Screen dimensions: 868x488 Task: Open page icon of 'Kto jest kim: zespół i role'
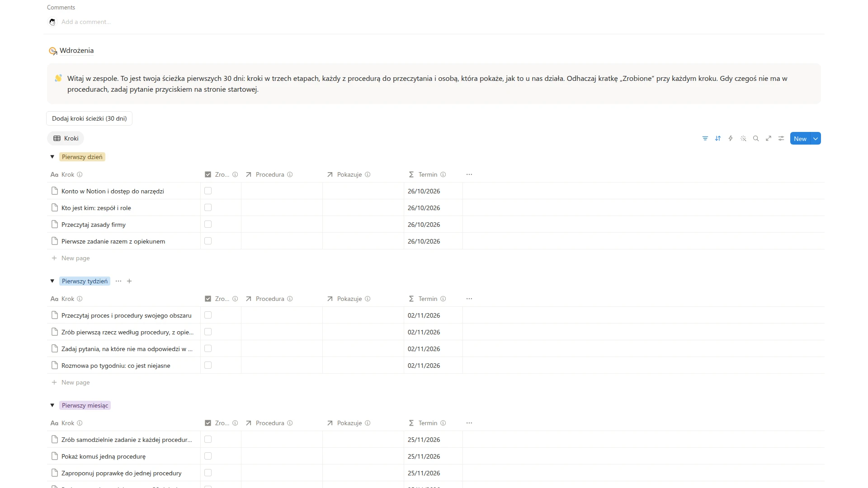click(55, 208)
